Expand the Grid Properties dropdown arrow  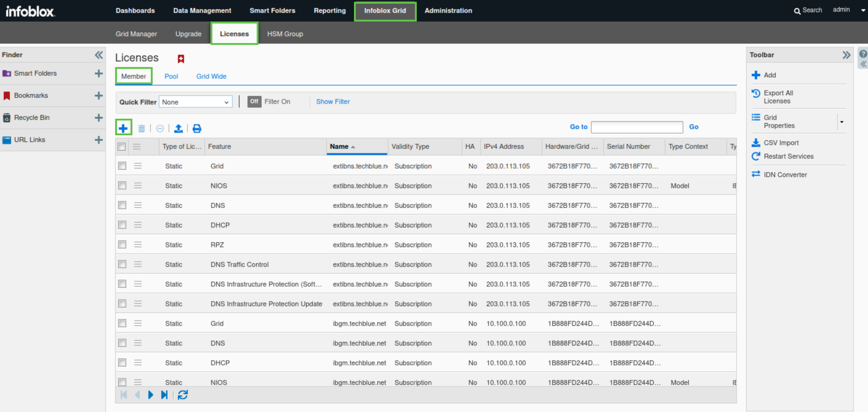click(x=842, y=122)
